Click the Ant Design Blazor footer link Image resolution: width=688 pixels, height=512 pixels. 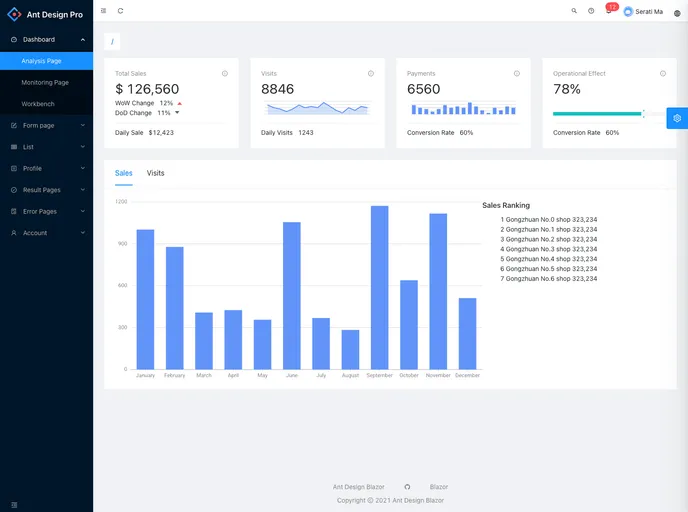click(358, 487)
